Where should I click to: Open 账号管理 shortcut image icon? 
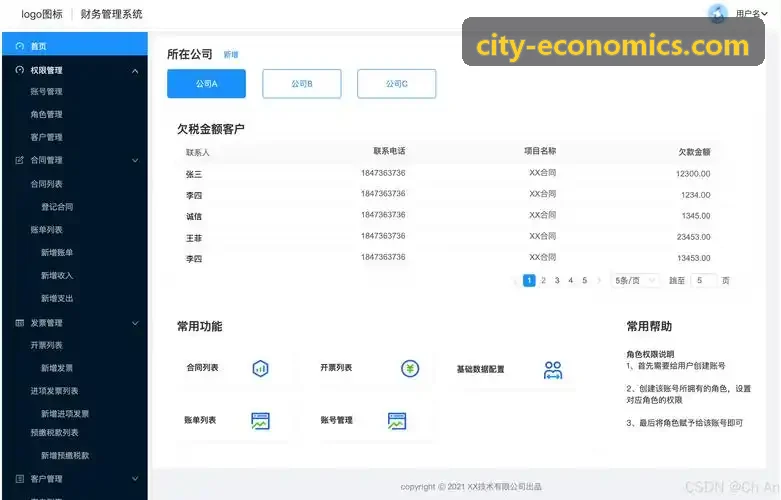[x=397, y=421]
